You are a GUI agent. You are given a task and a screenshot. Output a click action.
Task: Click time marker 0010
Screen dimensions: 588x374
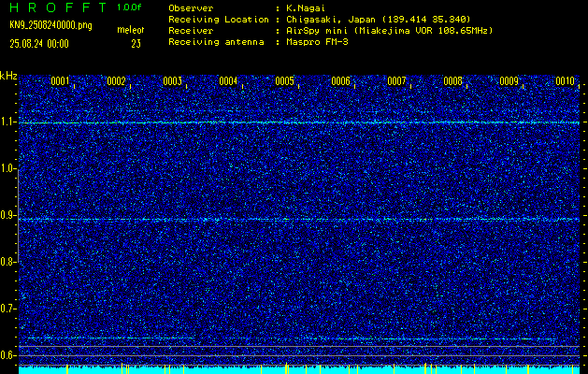point(566,81)
